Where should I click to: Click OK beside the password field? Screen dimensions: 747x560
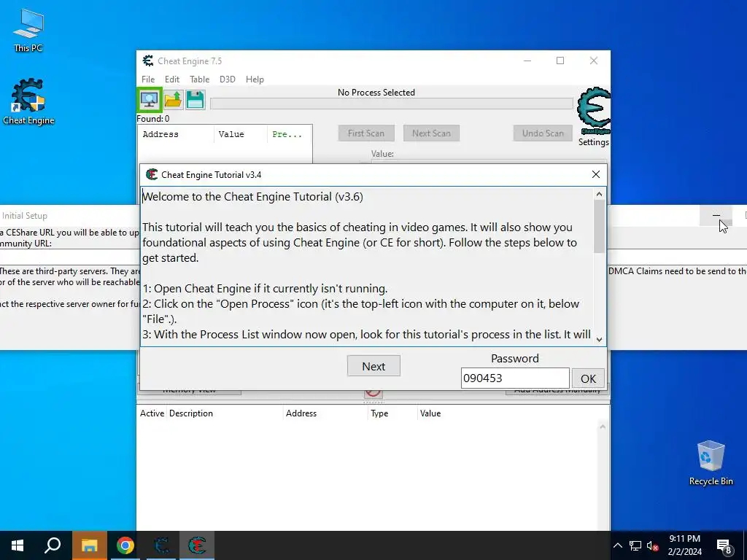pos(589,378)
